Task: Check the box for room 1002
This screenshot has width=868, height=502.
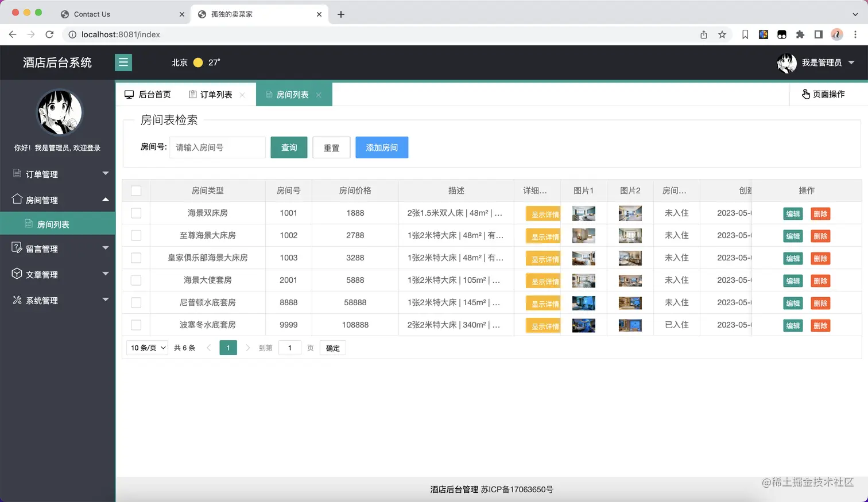Action: click(136, 235)
